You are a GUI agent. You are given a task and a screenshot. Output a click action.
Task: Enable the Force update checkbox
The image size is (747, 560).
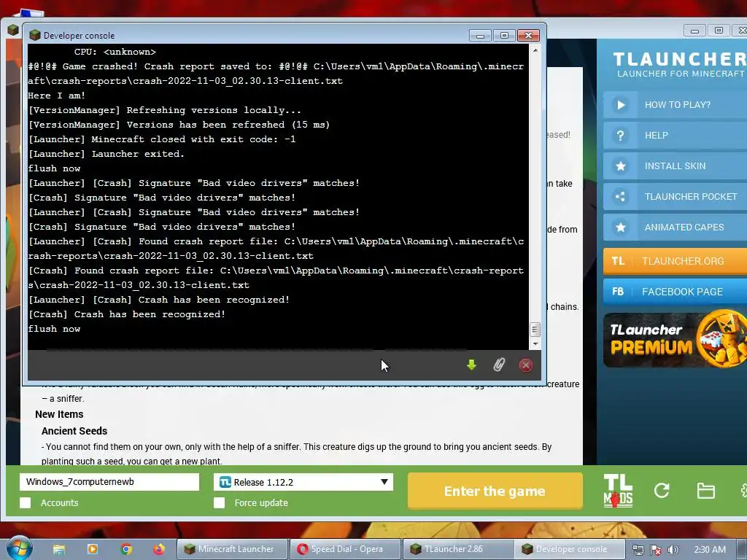219,503
